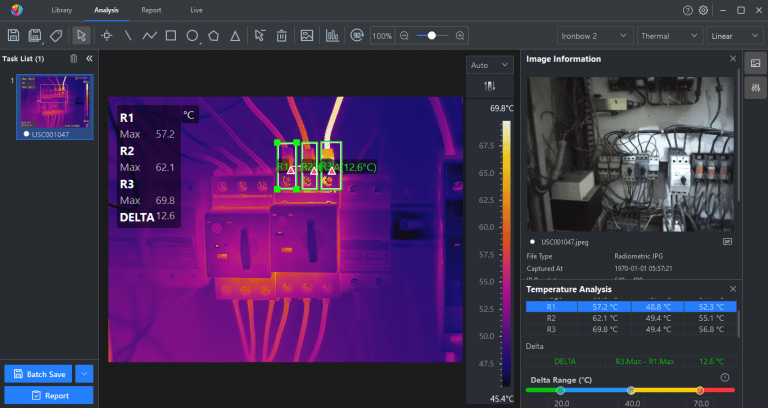Open the Live tab
Image resolution: width=768 pixels, height=408 pixels.
[195, 10]
